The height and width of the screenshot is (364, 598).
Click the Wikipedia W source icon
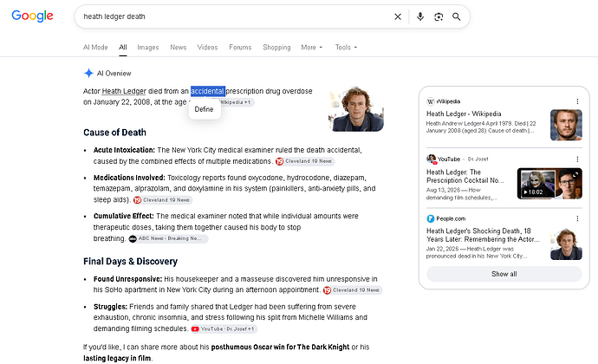(430, 101)
